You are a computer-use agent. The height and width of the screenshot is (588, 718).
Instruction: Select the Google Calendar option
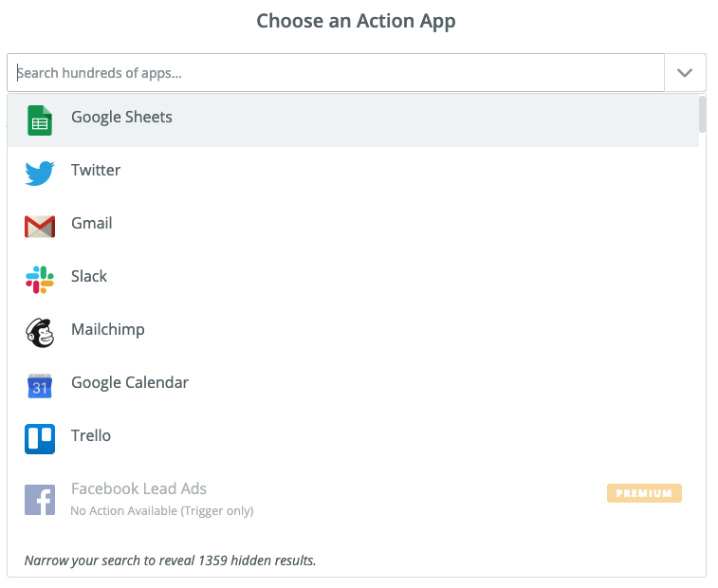[x=130, y=383]
